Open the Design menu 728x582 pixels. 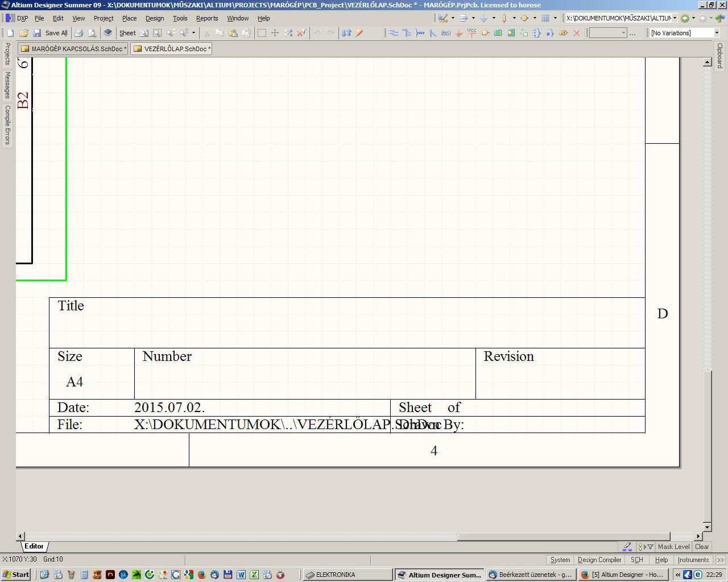tap(155, 18)
